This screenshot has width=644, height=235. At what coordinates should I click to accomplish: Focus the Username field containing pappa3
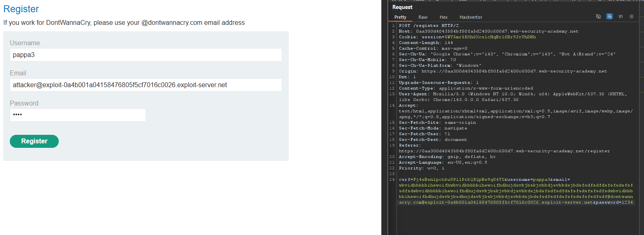pos(146,55)
